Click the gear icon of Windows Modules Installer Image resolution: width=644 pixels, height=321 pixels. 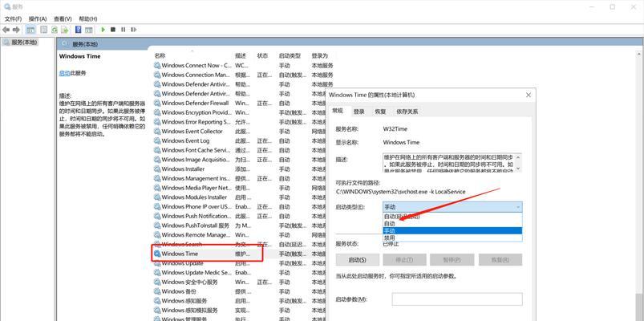pos(157,197)
